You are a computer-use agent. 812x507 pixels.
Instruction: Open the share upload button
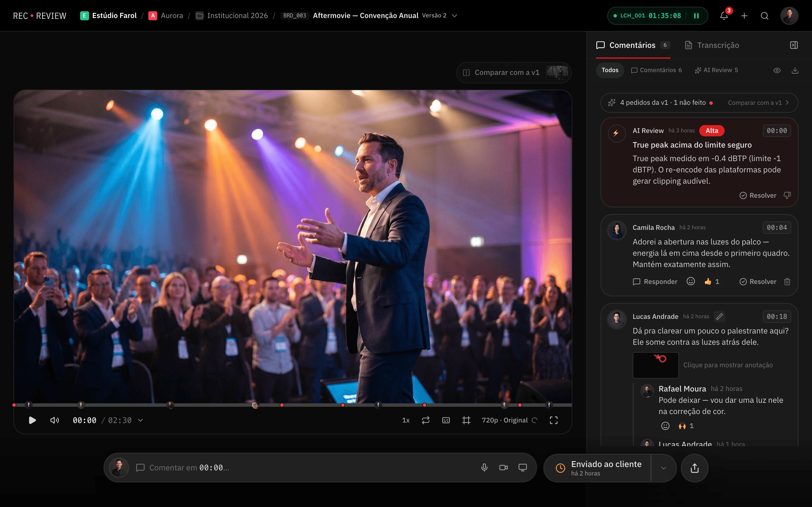click(694, 468)
